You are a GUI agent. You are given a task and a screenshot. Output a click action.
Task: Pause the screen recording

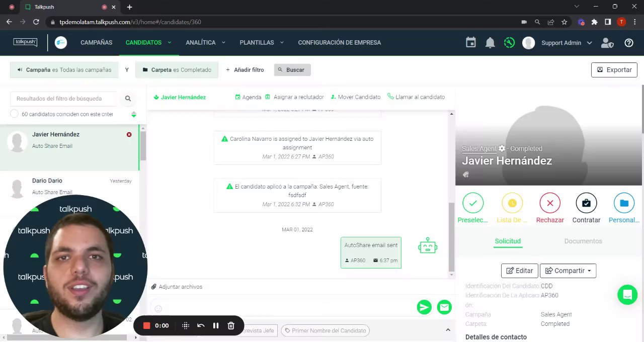pos(216,325)
